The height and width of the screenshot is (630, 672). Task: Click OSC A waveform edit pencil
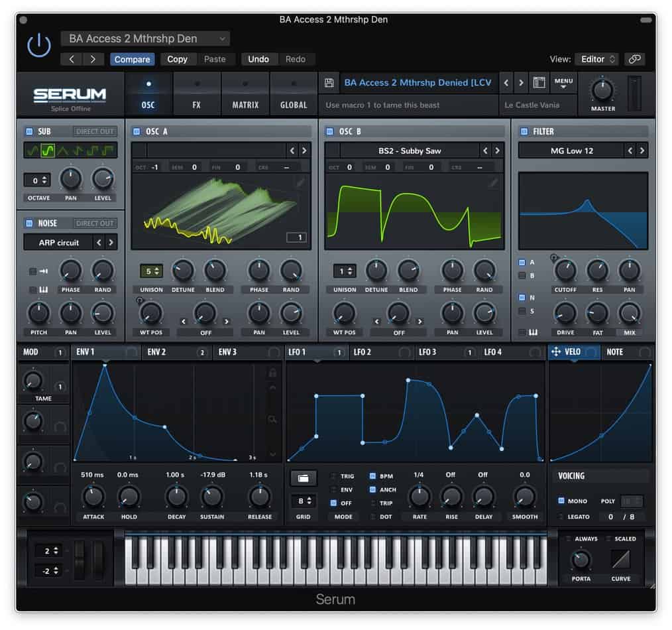[300, 183]
